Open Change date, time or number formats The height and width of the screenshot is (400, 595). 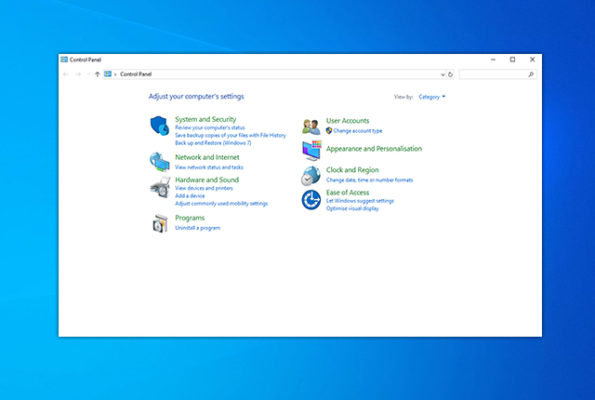pos(369,180)
